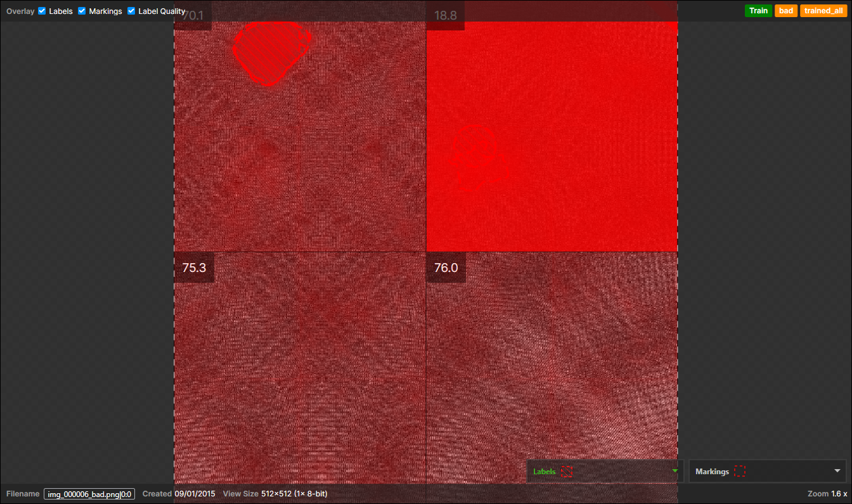This screenshot has height=504, width=852.
Task: Expand the Labels dropdown green arrow
Action: [x=675, y=471]
